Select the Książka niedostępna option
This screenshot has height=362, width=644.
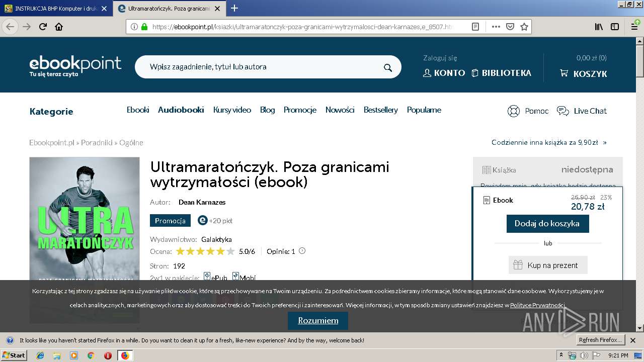click(547, 170)
